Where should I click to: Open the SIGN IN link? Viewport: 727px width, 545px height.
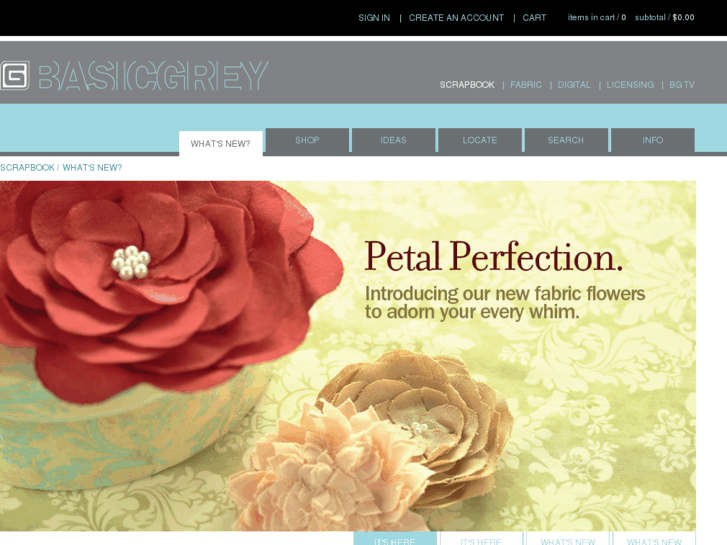pos(374,18)
